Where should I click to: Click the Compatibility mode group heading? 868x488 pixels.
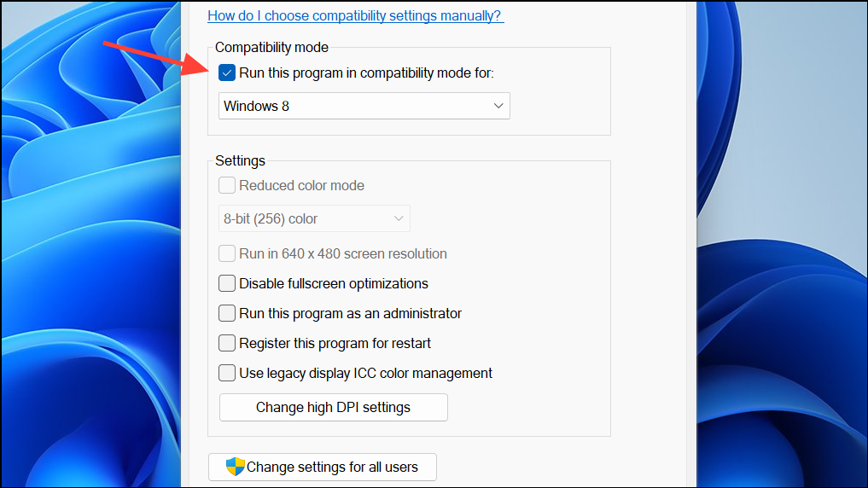click(271, 48)
